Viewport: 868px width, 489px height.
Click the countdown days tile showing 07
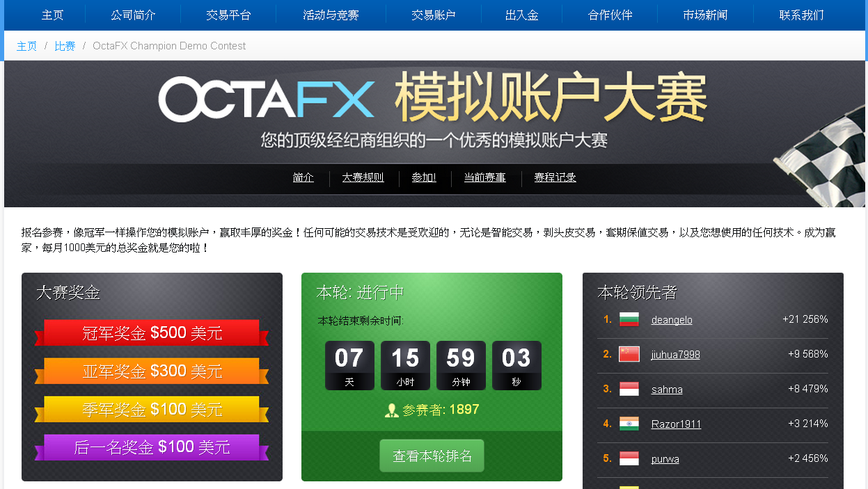coord(349,365)
